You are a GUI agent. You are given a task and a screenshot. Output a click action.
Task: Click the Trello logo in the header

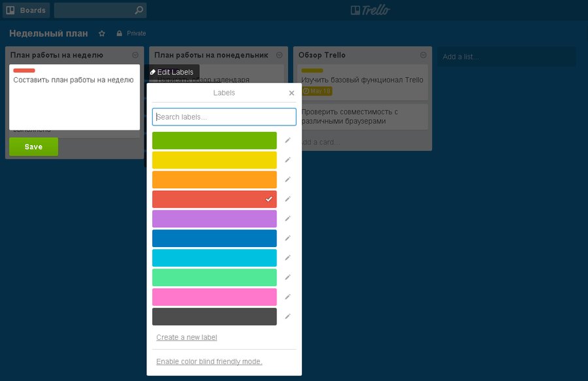(x=370, y=10)
